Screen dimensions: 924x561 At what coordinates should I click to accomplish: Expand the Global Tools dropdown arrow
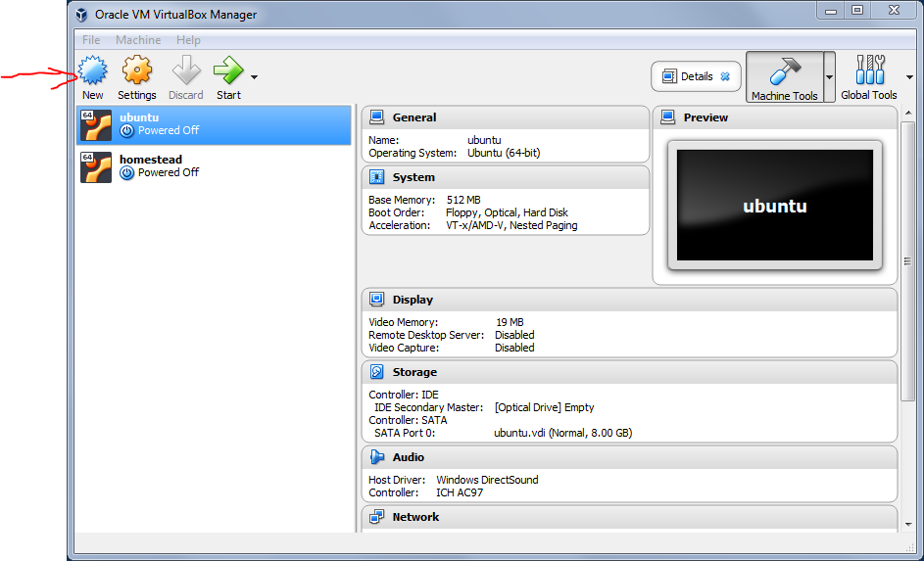click(909, 77)
